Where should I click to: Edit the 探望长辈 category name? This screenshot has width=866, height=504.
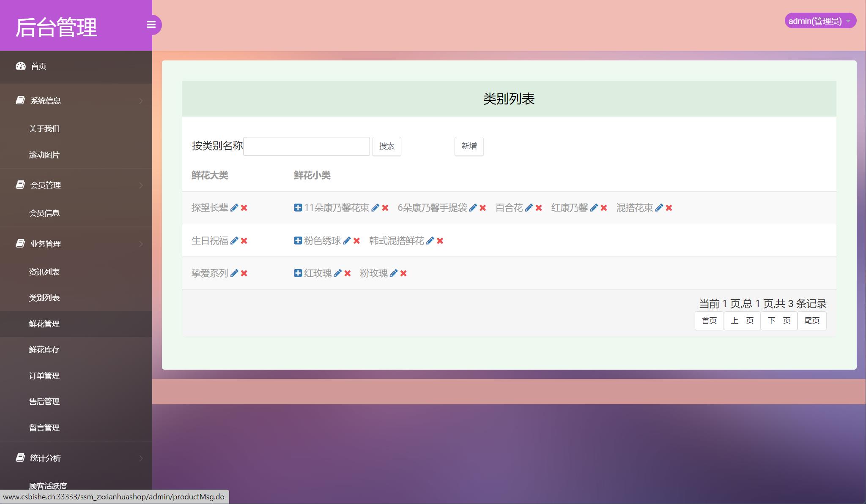click(235, 208)
